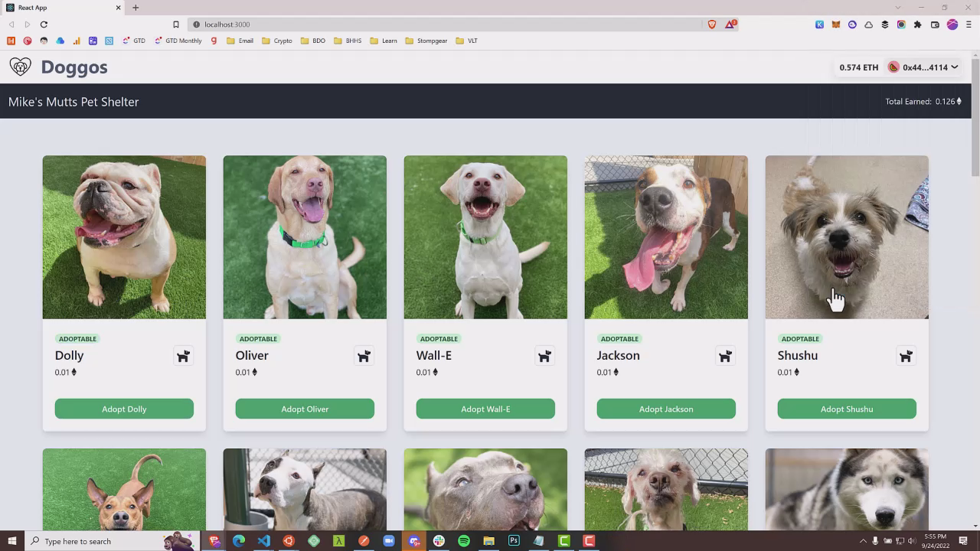
Task: Click the dog icon on Oliver's card
Action: point(364,356)
